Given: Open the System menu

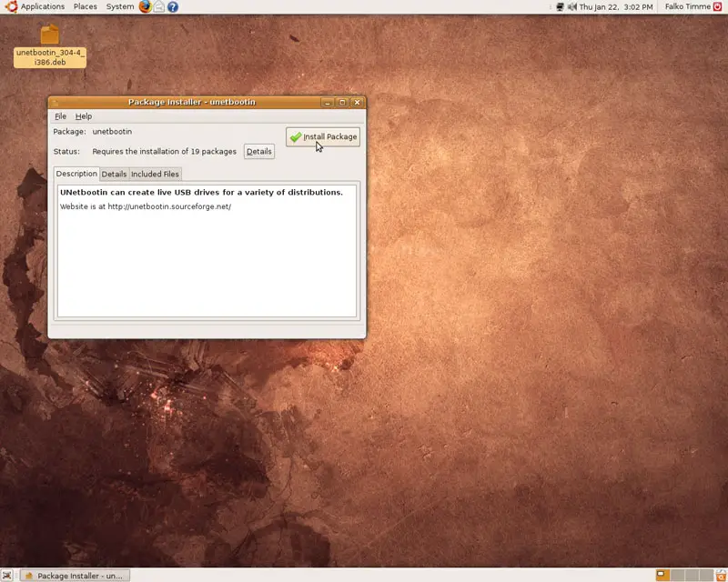Looking at the screenshot, I should 120,6.
